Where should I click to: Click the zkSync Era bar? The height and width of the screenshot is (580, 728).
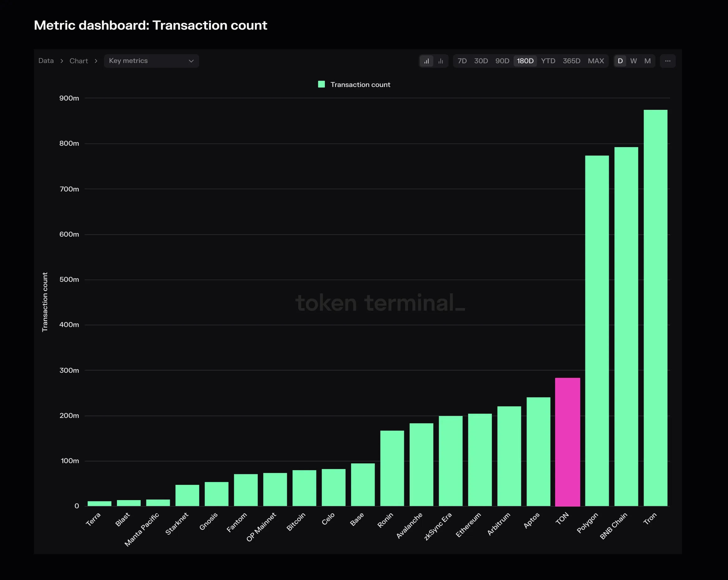[451, 461]
